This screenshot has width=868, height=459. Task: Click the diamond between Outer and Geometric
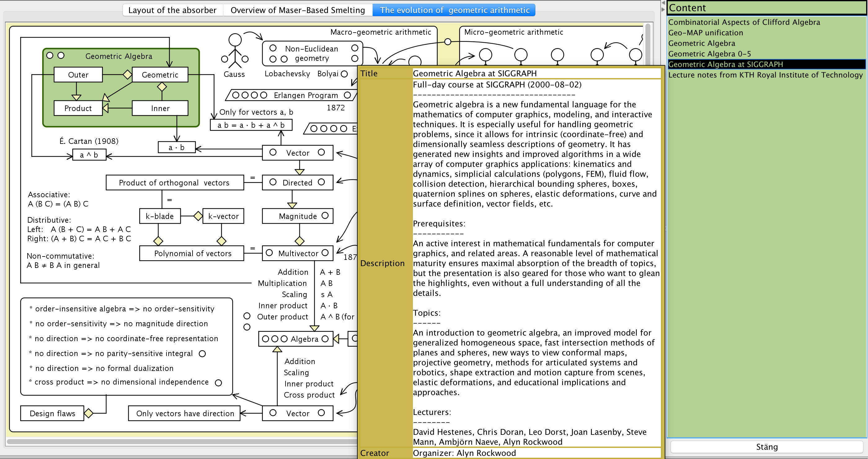(127, 74)
